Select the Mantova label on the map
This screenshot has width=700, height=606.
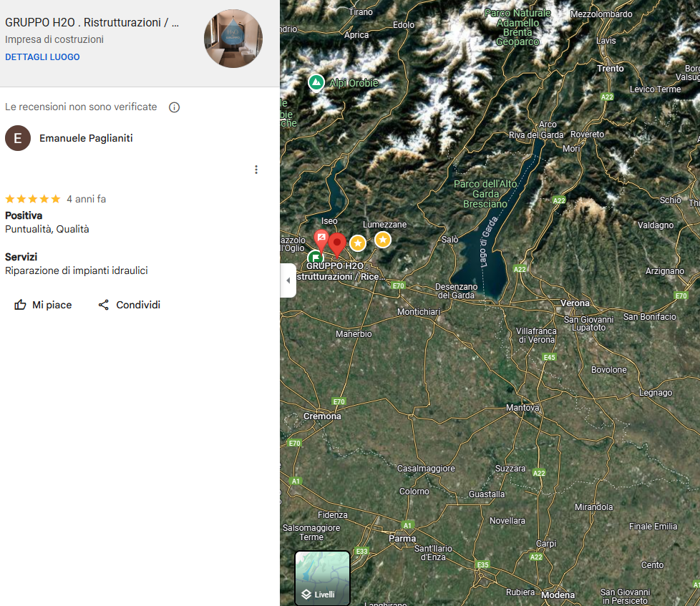[522, 407]
